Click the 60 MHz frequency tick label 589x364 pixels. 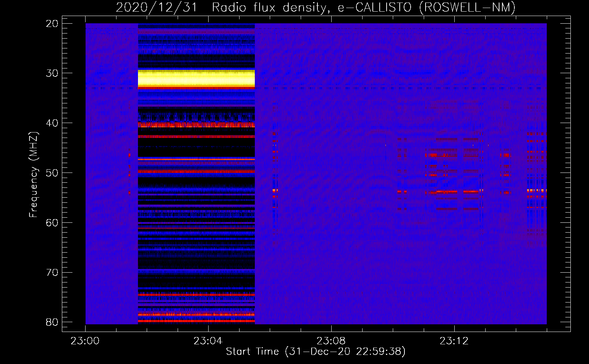[52, 223]
